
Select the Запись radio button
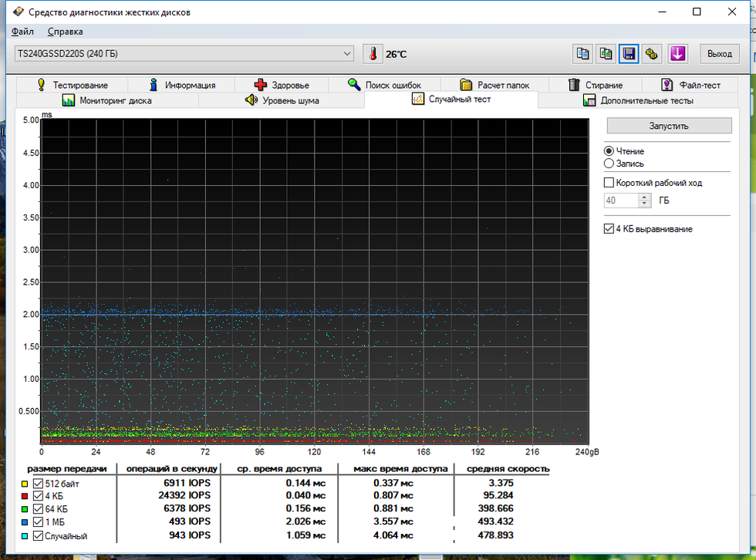609,164
